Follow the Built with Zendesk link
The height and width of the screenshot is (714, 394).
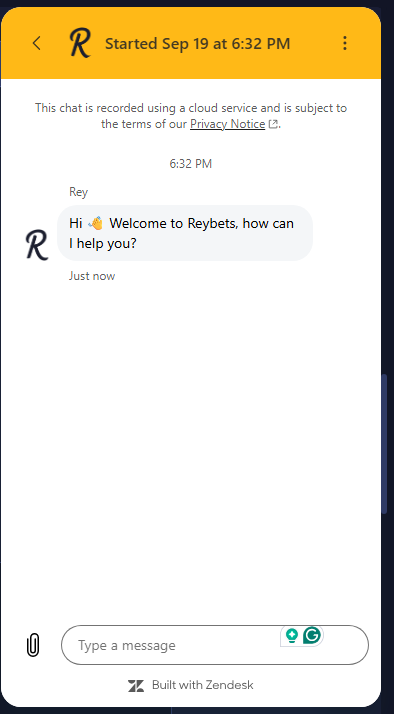[191, 685]
